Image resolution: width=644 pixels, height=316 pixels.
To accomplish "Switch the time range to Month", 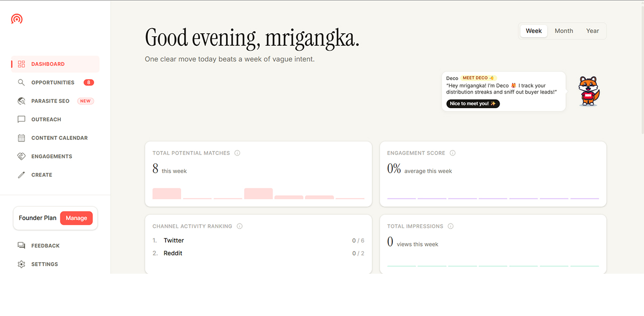I will click(564, 31).
